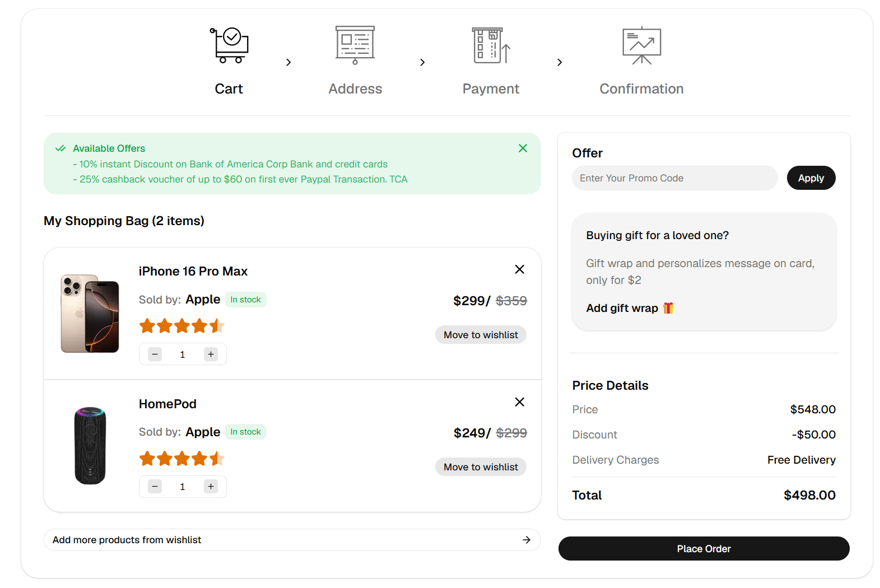Decrease iPhone 16 Pro Max quantity

pyautogui.click(x=155, y=354)
